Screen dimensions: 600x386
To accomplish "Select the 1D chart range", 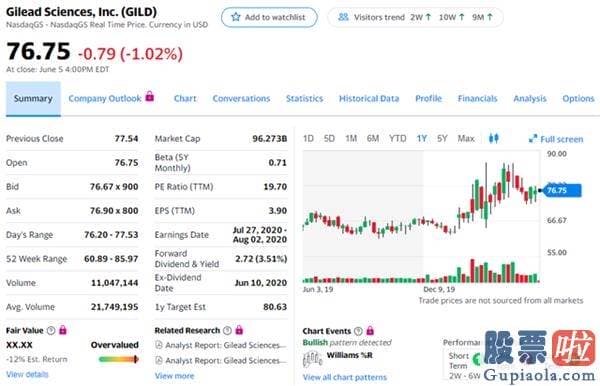I will [308, 138].
